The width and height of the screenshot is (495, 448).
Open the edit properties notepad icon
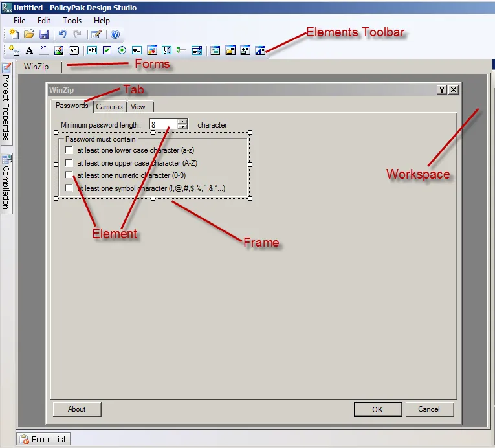(x=96, y=34)
